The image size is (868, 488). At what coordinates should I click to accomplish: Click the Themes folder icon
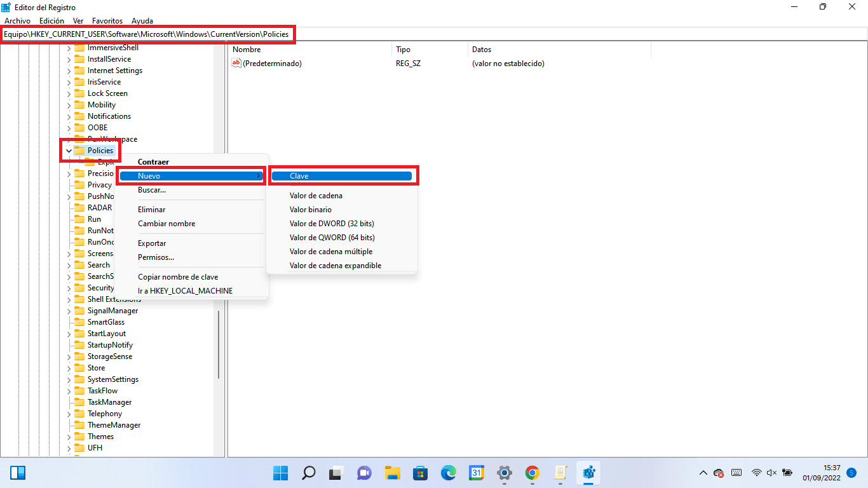click(79, 437)
